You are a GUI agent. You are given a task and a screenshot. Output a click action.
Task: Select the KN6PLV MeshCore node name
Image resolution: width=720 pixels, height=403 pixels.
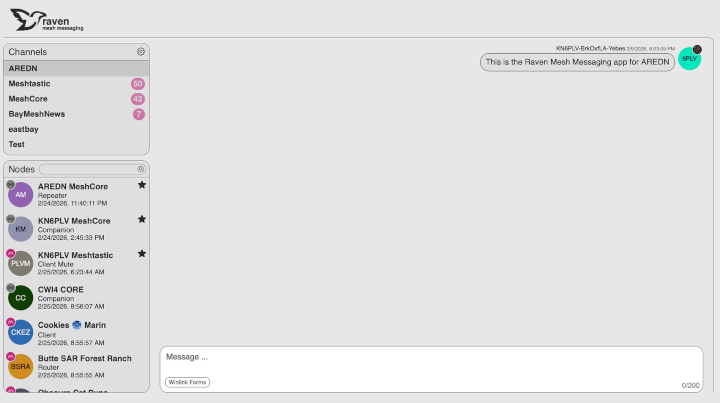(x=74, y=221)
